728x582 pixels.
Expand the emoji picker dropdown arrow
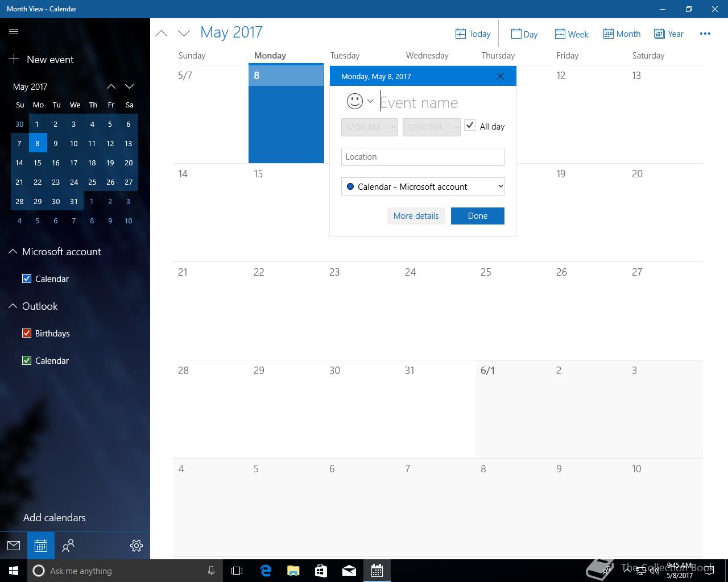pyautogui.click(x=370, y=101)
